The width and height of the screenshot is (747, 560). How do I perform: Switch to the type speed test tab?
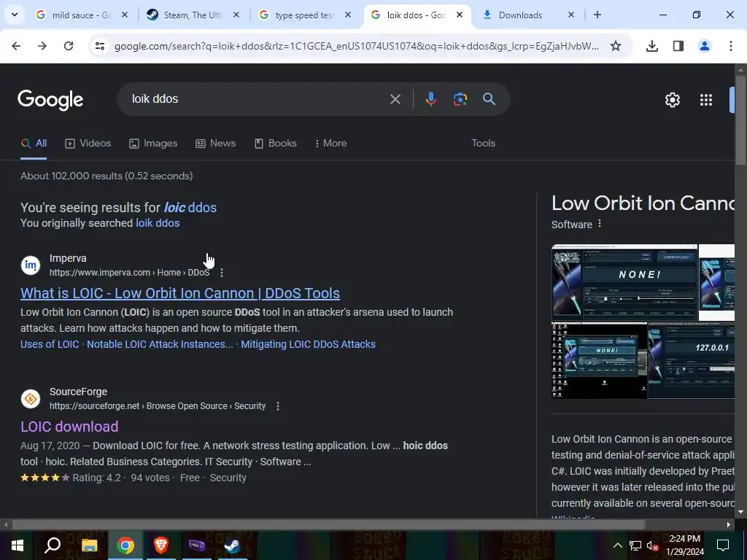coord(303,15)
